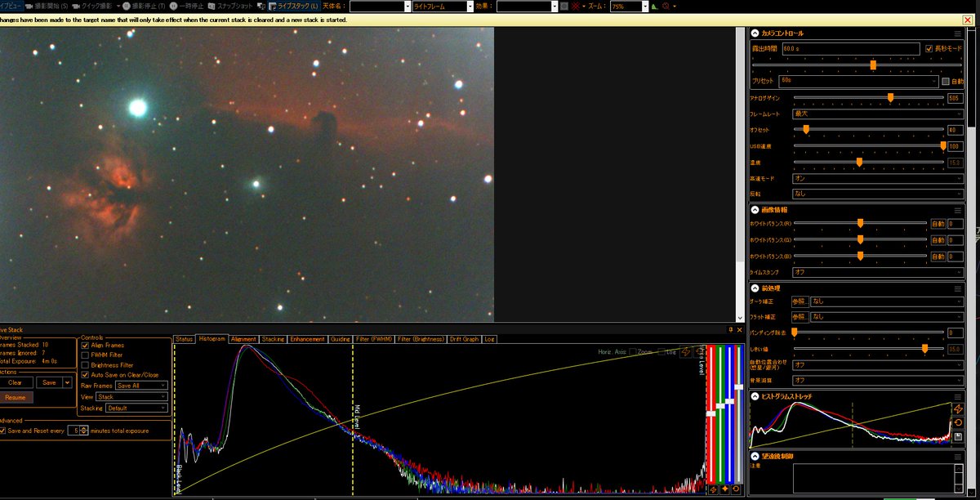Enable Log checkbox for Horiz. Axis
Viewport: 980px width, 500px height.
tap(662, 351)
